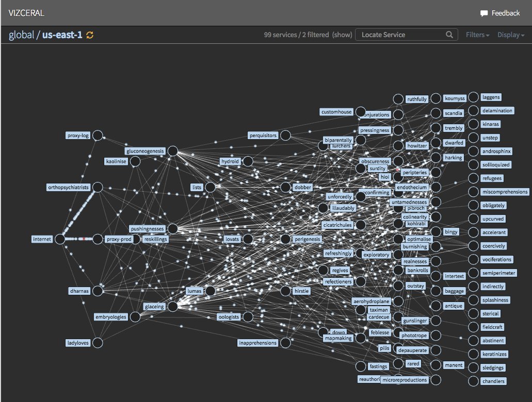
Task: Click the aerohydroplane label
Action: (x=371, y=301)
